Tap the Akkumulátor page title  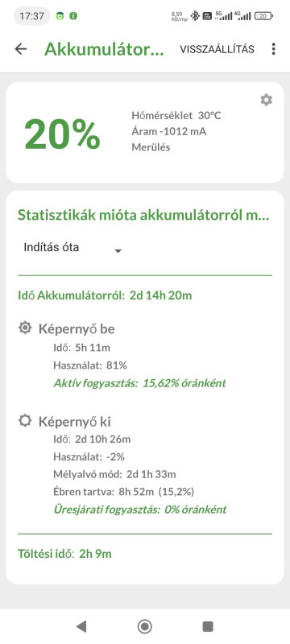tap(104, 49)
